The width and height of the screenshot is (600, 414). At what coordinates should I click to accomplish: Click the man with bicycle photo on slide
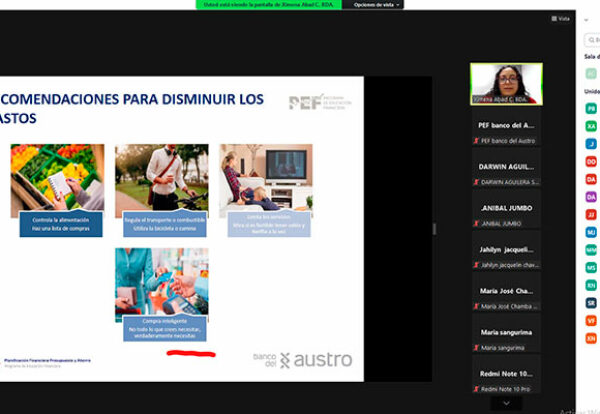click(162, 177)
